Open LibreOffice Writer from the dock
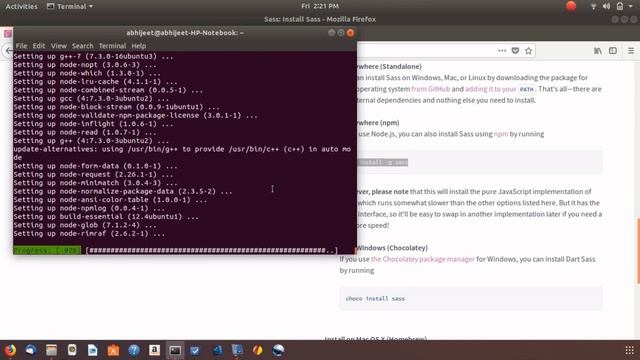 click(93, 350)
